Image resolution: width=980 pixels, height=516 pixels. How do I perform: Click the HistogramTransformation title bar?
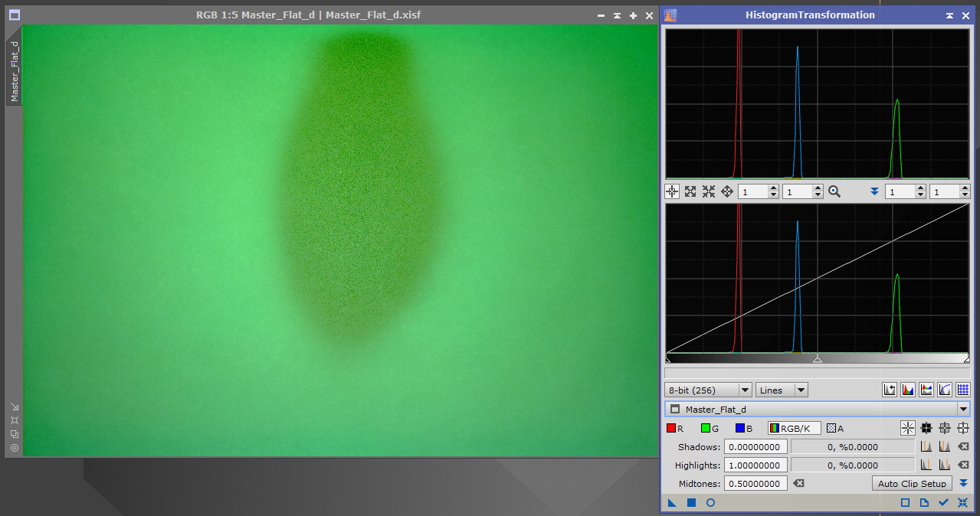(x=809, y=15)
